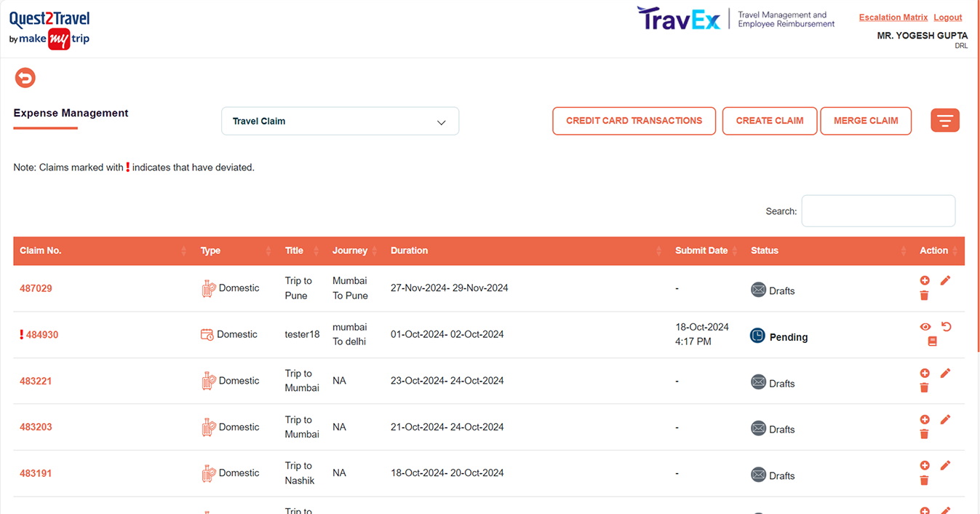This screenshot has width=980, height=514.
Task: Open the Escalation Matrix link
Action: (x=893, y=17)
